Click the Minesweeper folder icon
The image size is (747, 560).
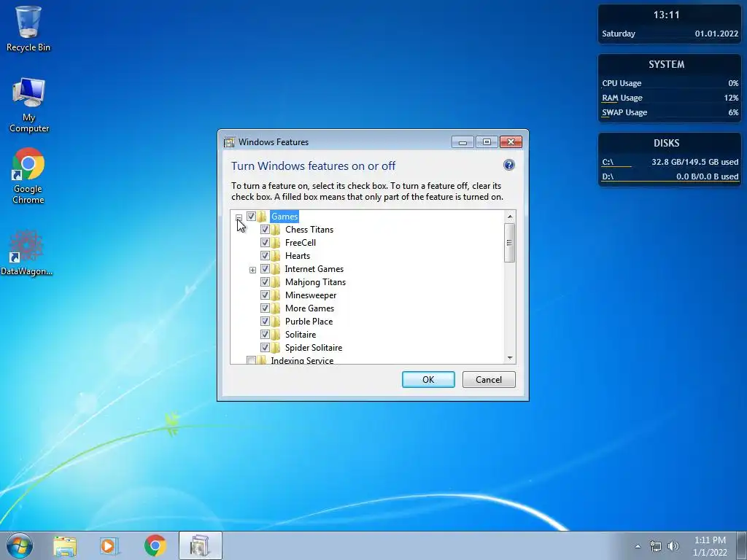(x=276, y=295)
